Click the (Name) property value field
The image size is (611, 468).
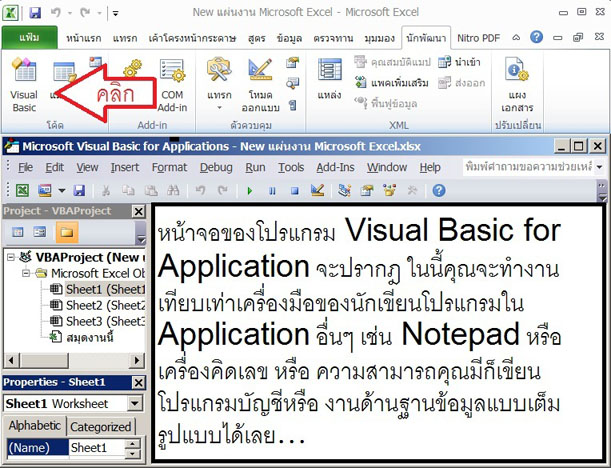point(106,448)
